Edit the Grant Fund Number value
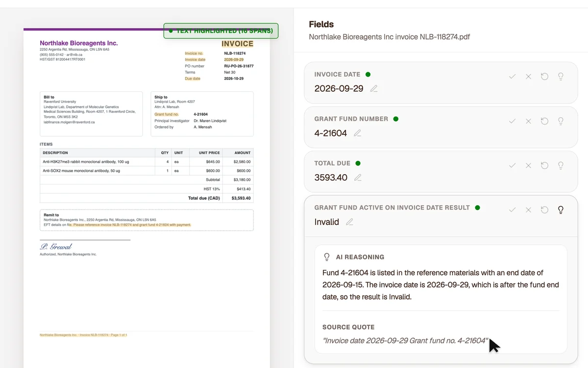 click(358, 133)
